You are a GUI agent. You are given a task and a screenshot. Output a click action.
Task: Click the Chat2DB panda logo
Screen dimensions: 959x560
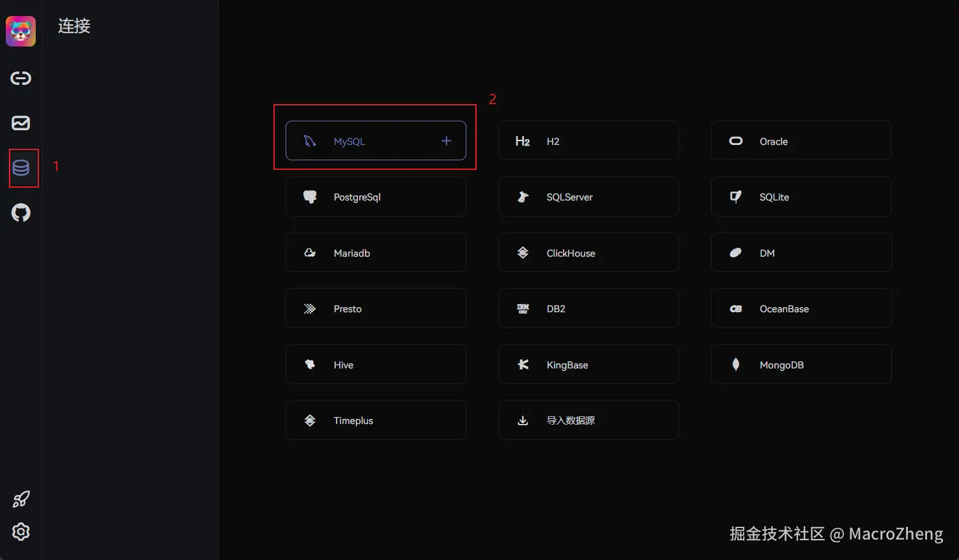pyautogui.click(x=21, y=31)
